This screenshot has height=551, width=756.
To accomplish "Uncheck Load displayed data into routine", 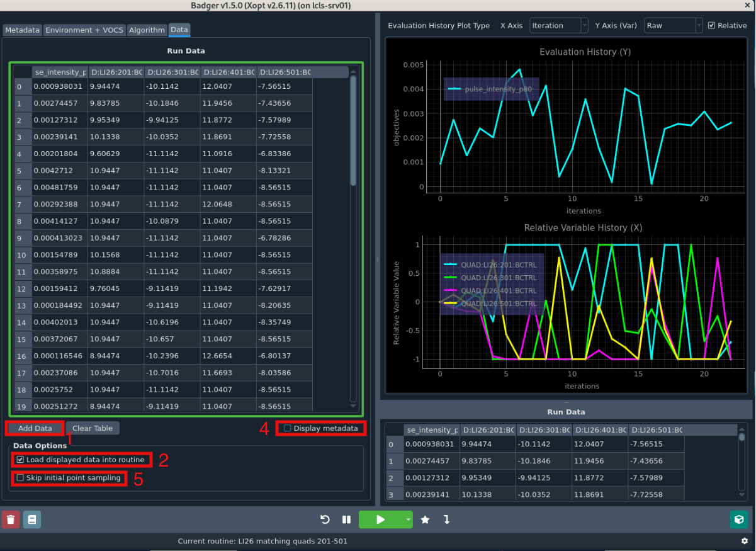I will point(21,460).
